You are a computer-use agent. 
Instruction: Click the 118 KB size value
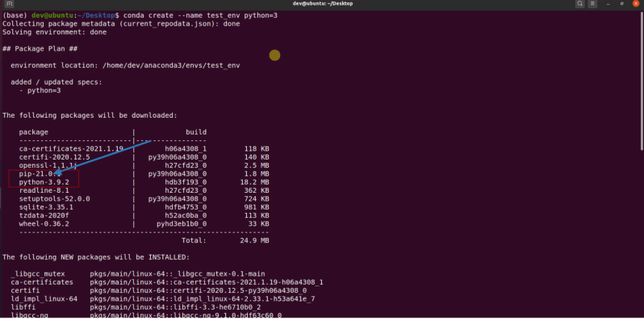pyautogui.click(x=257, y=148)
